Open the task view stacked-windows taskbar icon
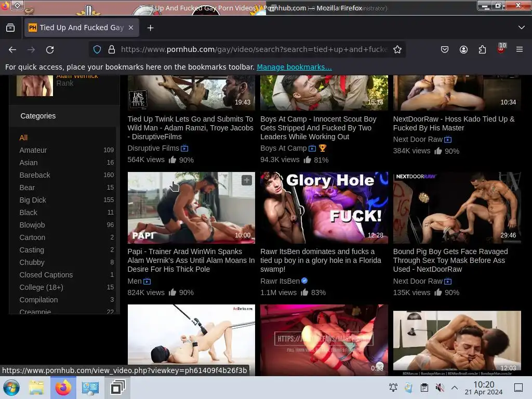Image resolution: width=532 pixels, height=399 pixels. (117, 388)
